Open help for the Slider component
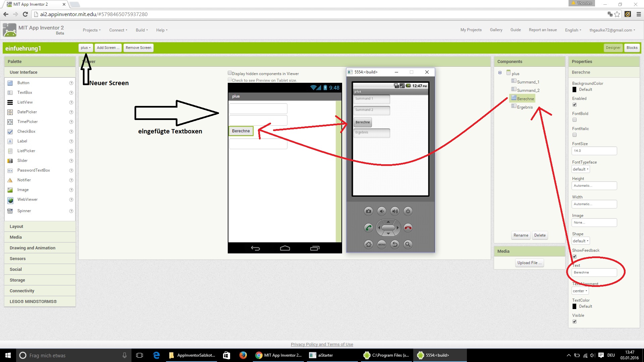This screenshot has height=362, width=644. 71,161
